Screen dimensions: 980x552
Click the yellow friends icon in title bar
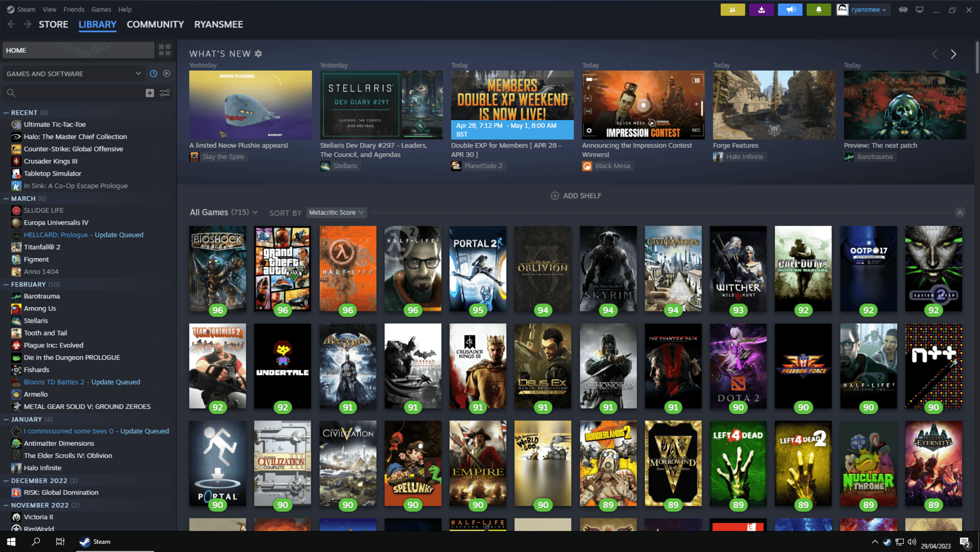tap(732, 10)
